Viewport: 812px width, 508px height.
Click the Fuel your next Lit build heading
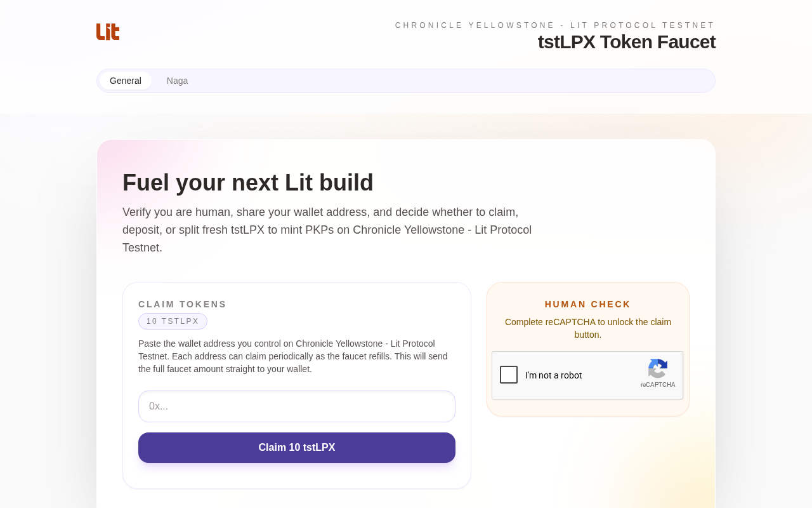(247, 183)
